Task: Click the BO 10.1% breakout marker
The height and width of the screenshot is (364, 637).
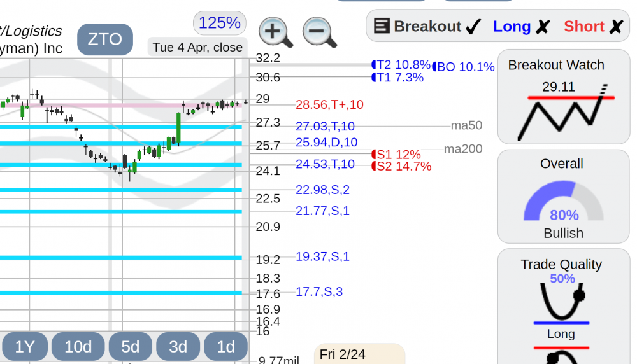Action: 463,67
